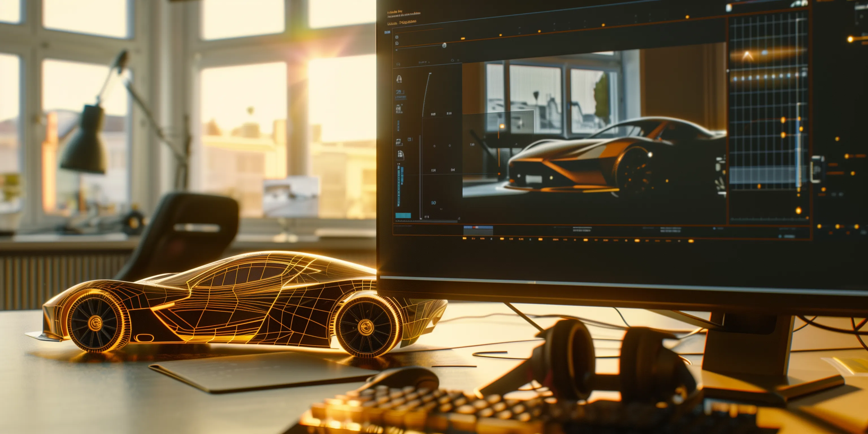Click the second orange underlined link at the top left

coord(408,22)
